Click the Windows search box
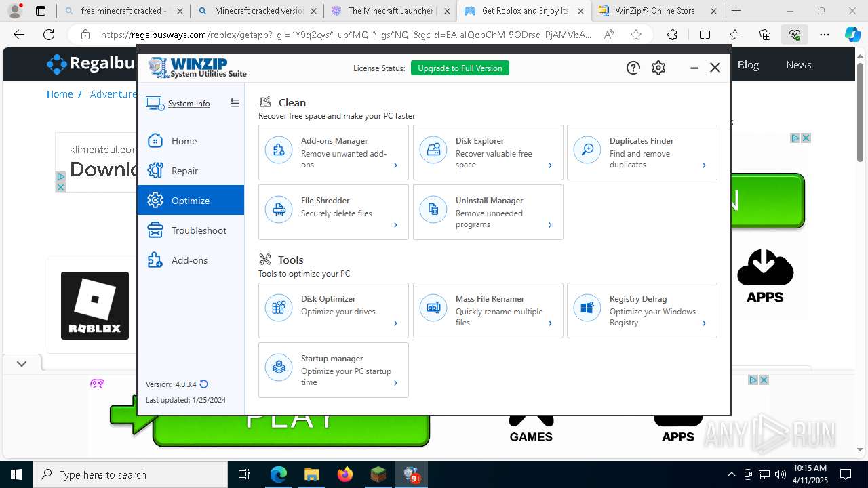868x488 pixels. (x=130, y=474)
